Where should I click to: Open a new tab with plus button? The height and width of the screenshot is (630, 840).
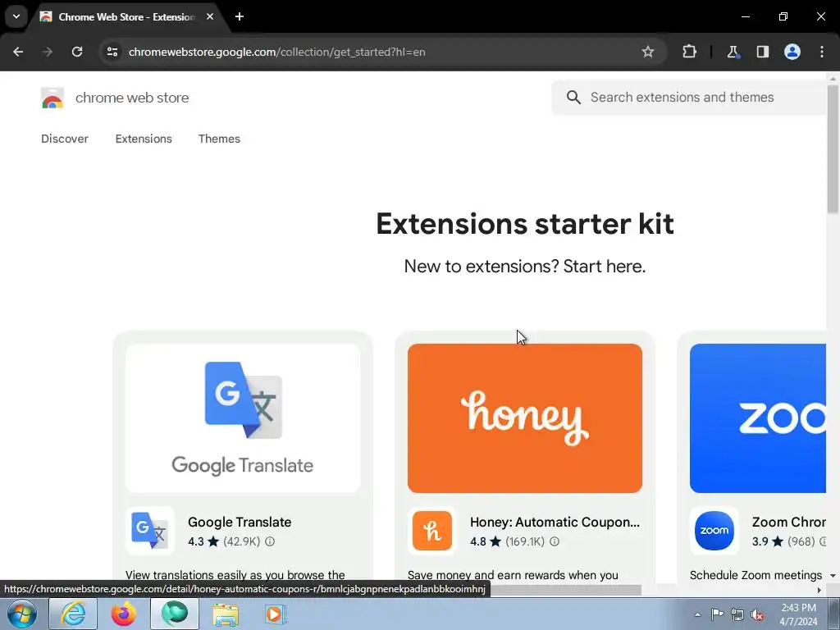pyautogui.click(x=240, y=16)
